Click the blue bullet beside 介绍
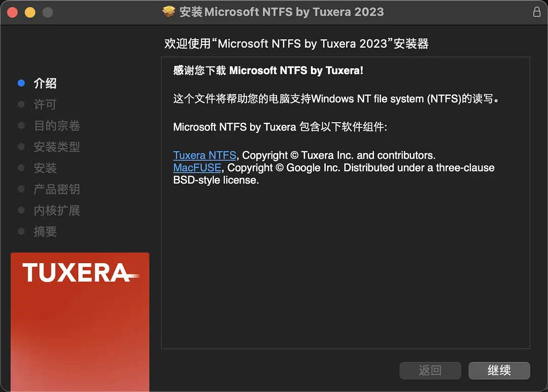The image size is (548, 392). pos(21,83)
